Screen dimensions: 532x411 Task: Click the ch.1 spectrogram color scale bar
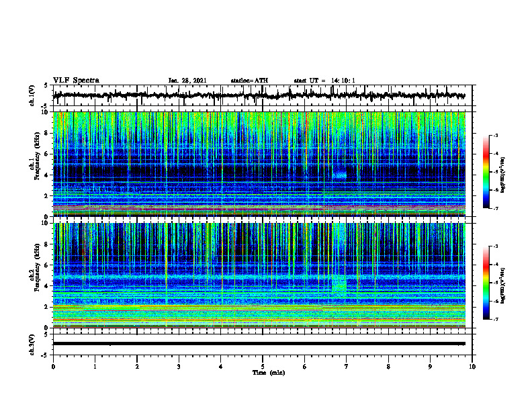click(486, 172)
